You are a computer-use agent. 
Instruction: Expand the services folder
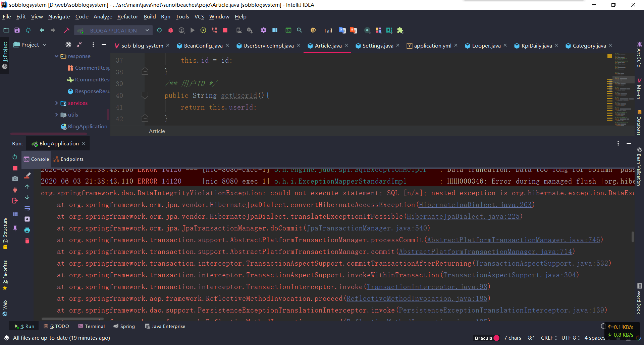(x=56, y=103)
